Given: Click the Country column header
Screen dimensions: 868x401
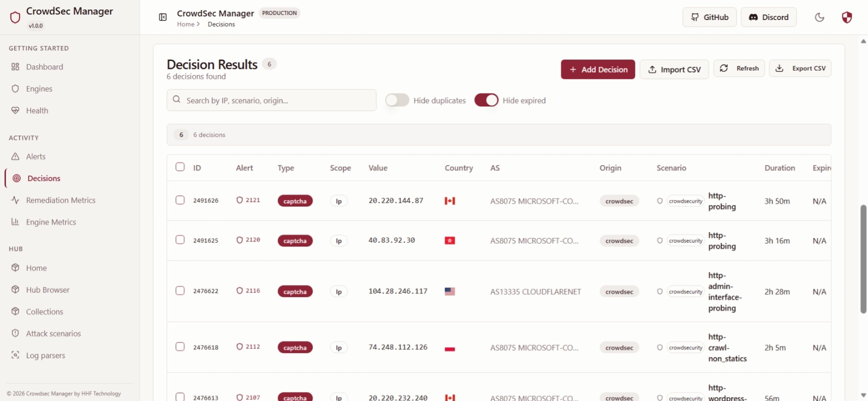Looking at the screenshot, I should point(459,168).
